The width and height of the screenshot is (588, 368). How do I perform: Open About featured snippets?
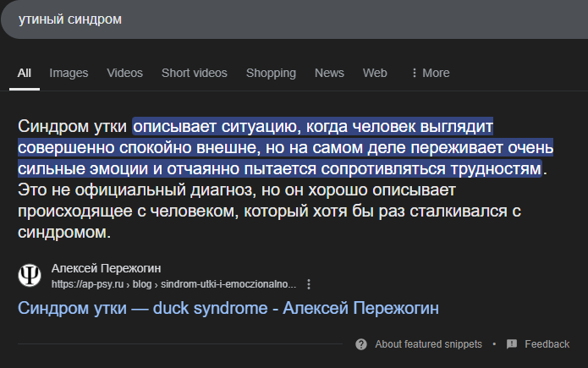428,344
